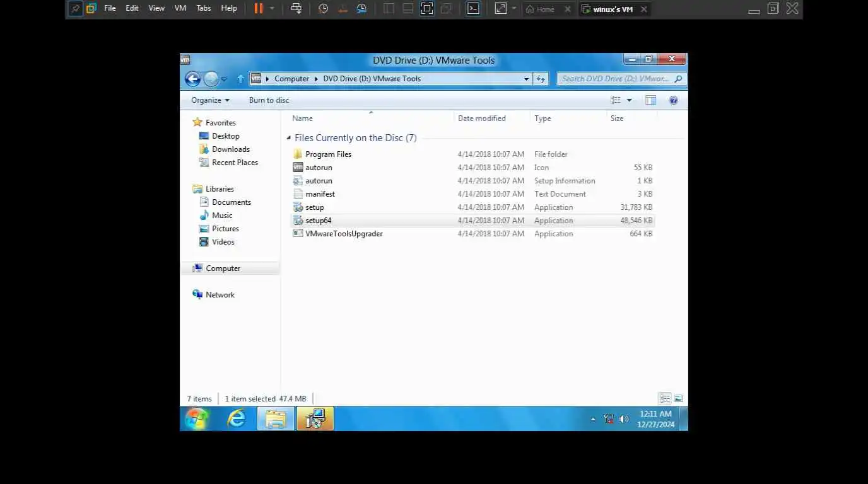Select the autorun Icon file
The image size is (868, 484).
472,168
